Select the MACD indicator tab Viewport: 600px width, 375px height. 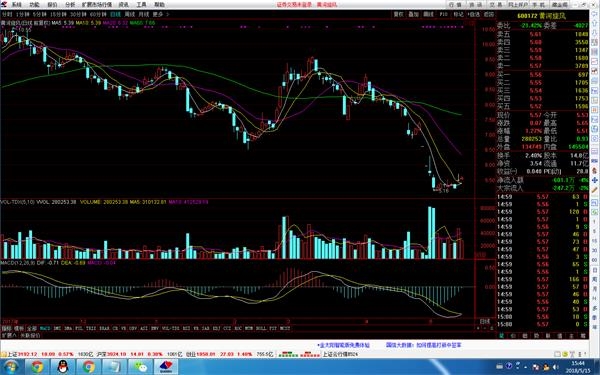coord(45,328)
